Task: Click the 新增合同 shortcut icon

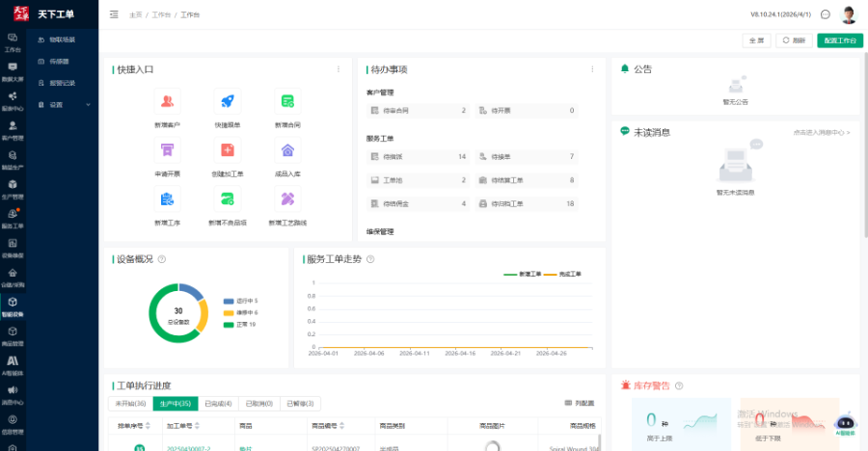Action: (x=287, y=101)
